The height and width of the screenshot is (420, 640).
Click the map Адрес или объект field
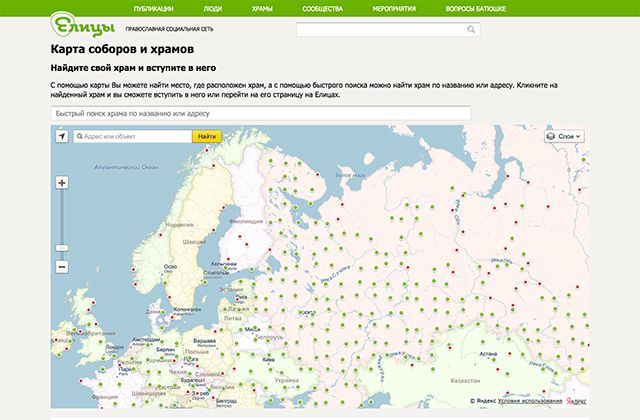[x=138, y=136]
